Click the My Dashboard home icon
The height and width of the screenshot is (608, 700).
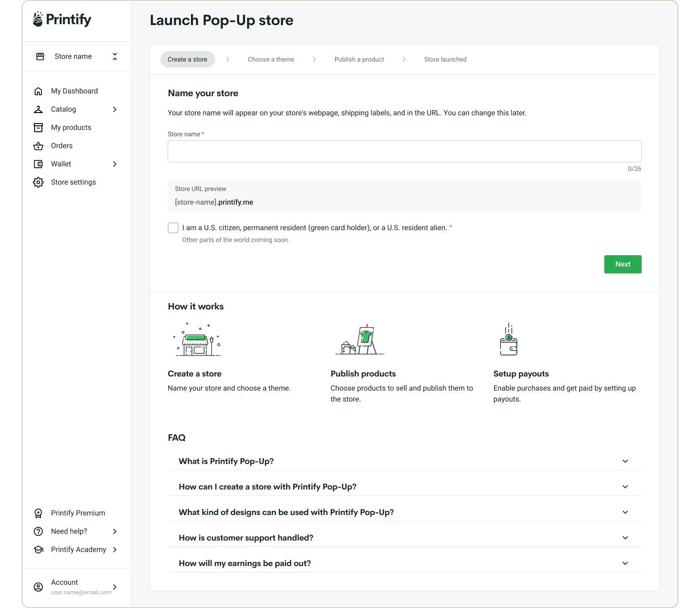(x=38, y=91)
